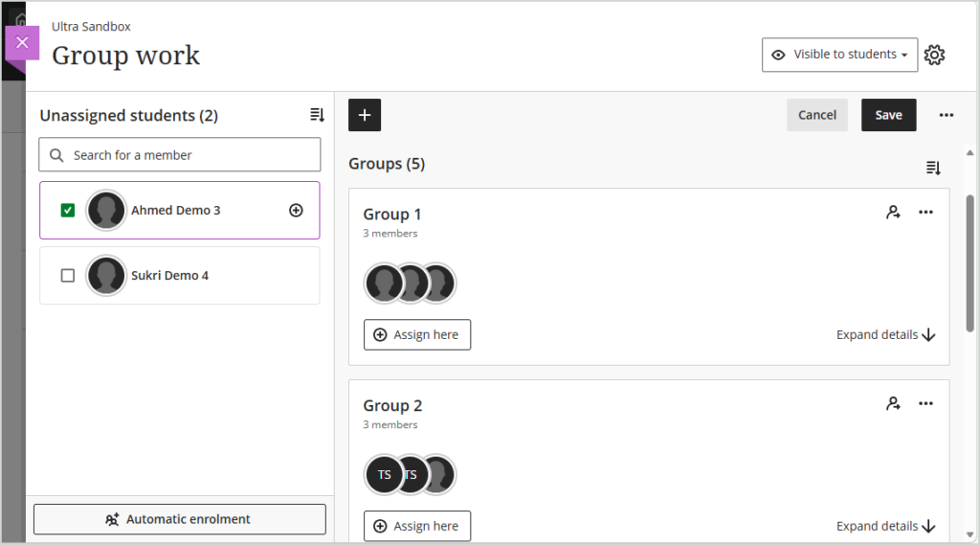
Task: Open Group 2 more options menu
Action: tap(925, 403)
